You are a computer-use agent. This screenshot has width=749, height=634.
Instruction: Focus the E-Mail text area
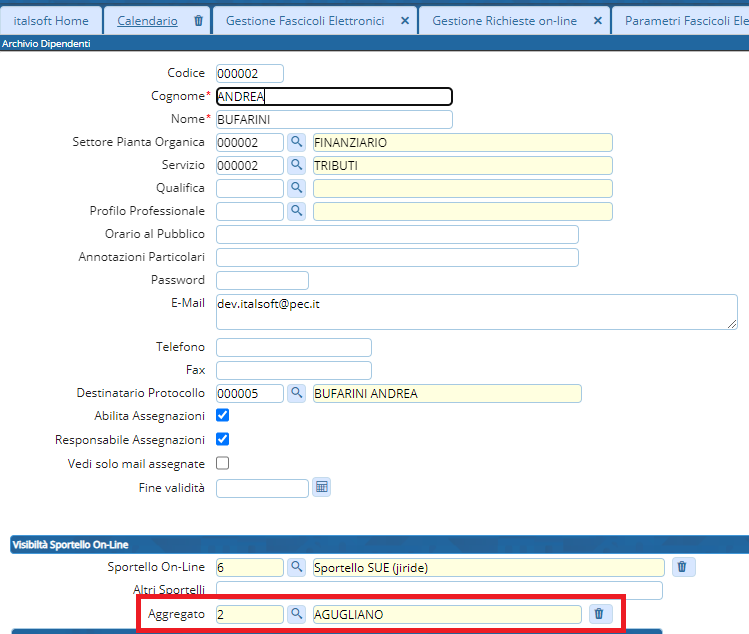tap(476, 313)
